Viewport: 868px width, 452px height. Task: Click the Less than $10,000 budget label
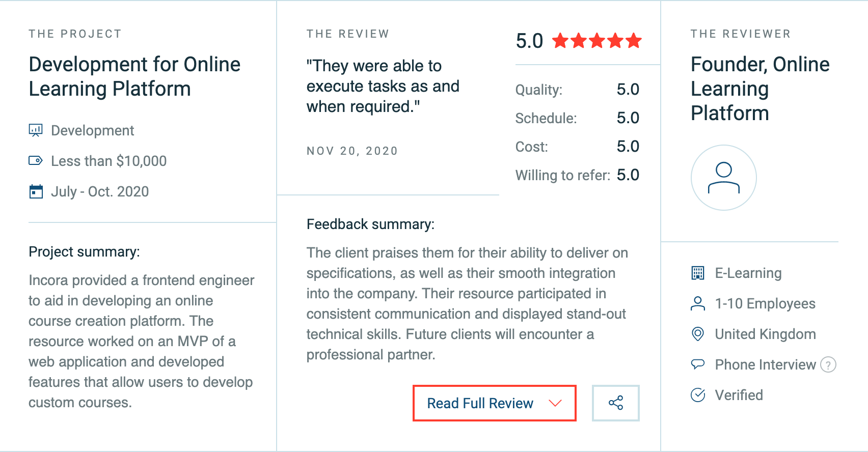109,161
